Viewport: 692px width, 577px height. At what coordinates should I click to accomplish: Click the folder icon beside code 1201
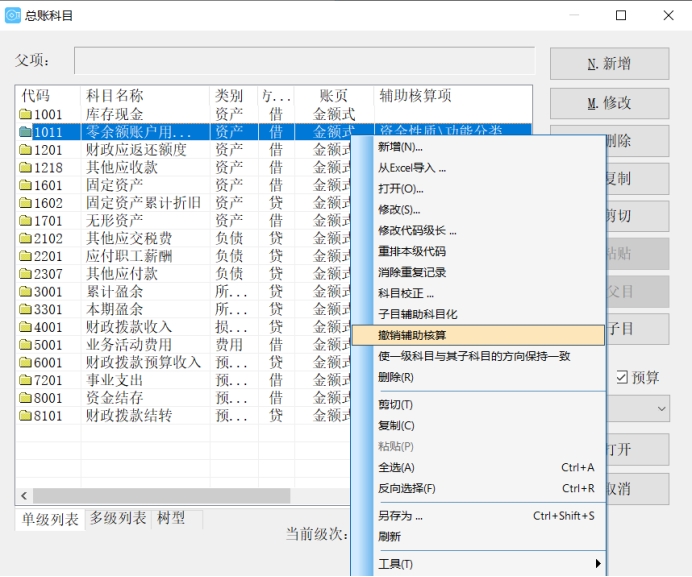click(26, 150)
